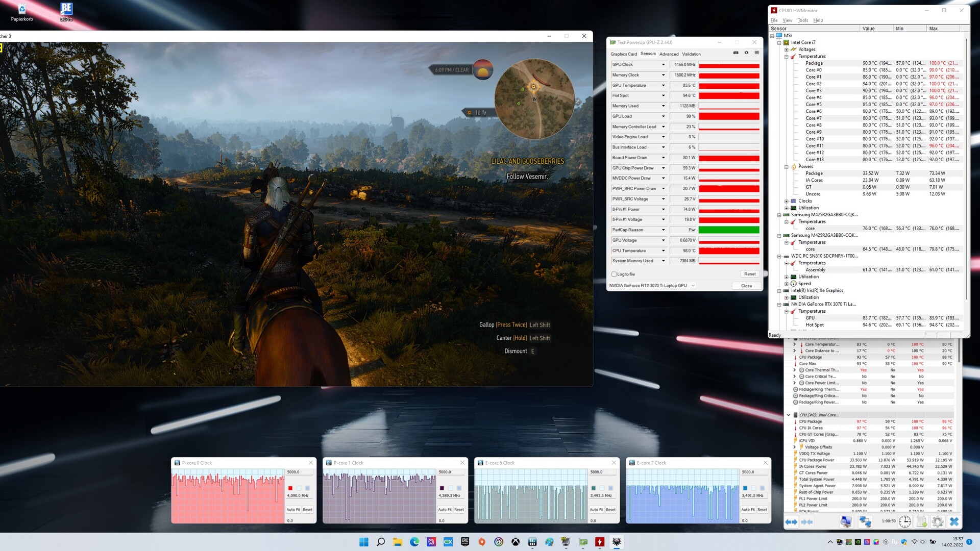Open Tools menu in HWMonitor

(x=802, y=20)
